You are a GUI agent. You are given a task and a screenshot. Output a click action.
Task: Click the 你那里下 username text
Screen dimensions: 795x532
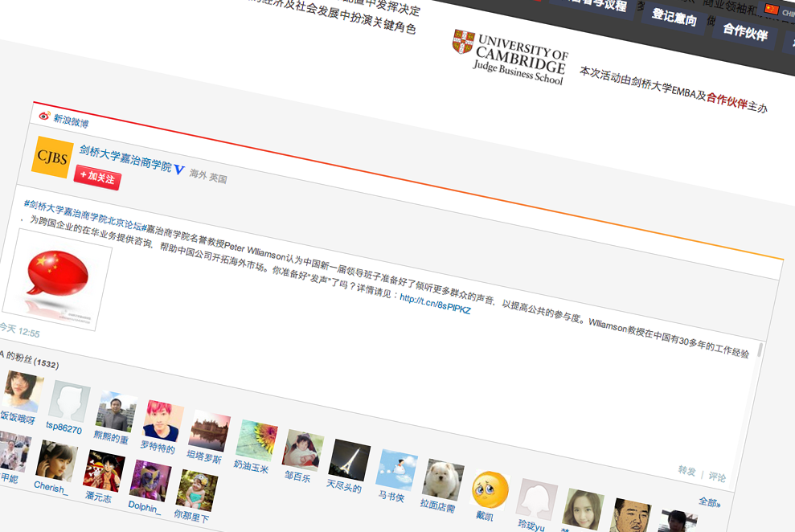[191, 517]
